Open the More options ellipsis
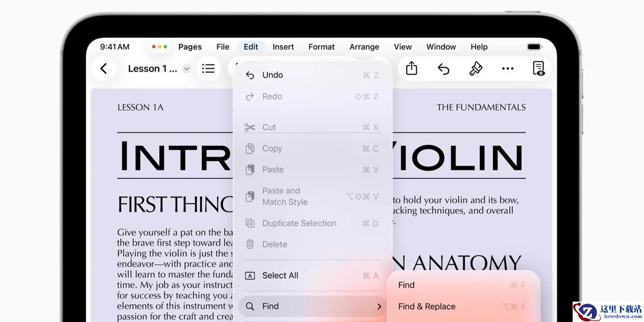644x322 pixels. 508,69
